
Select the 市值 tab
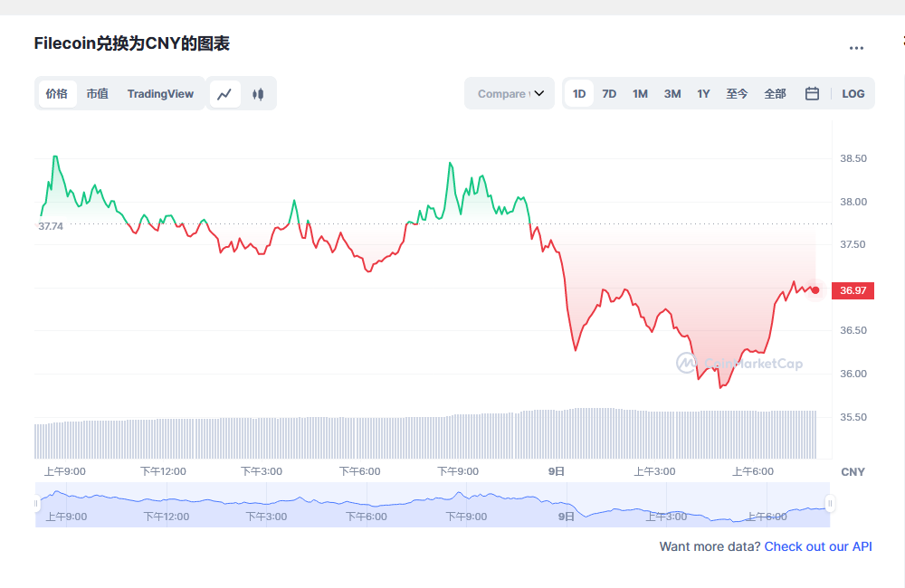(98, 93)
